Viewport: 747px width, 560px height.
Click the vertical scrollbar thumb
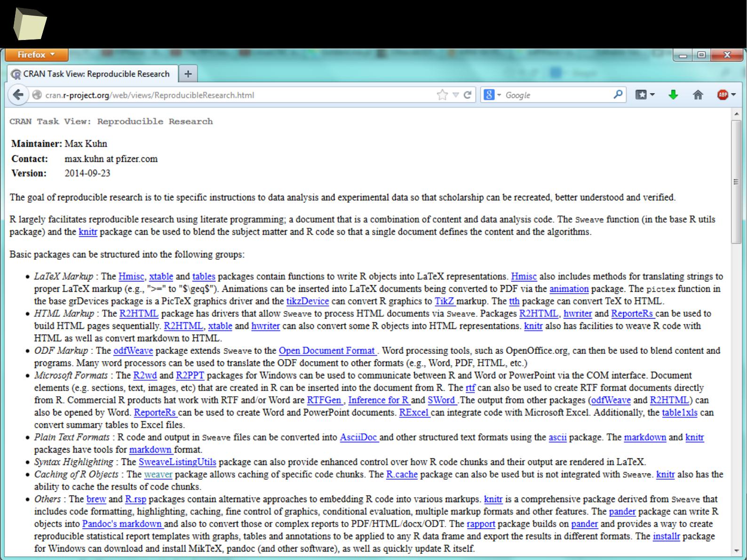(736, 182)
